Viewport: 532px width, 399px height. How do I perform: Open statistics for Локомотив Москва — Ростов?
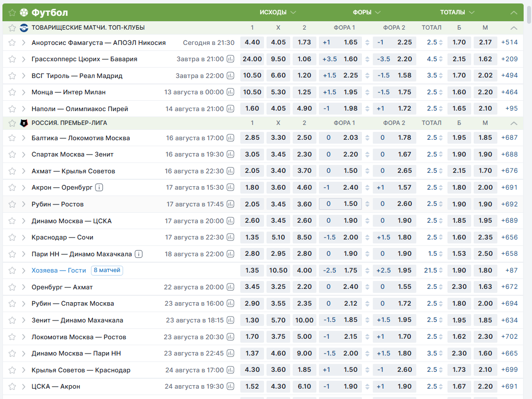coord(230,337)
